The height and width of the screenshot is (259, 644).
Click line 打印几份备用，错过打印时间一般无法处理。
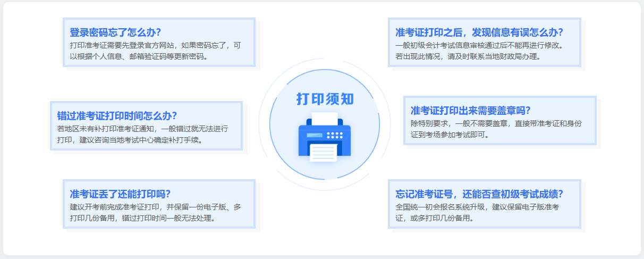pos(142,218)
